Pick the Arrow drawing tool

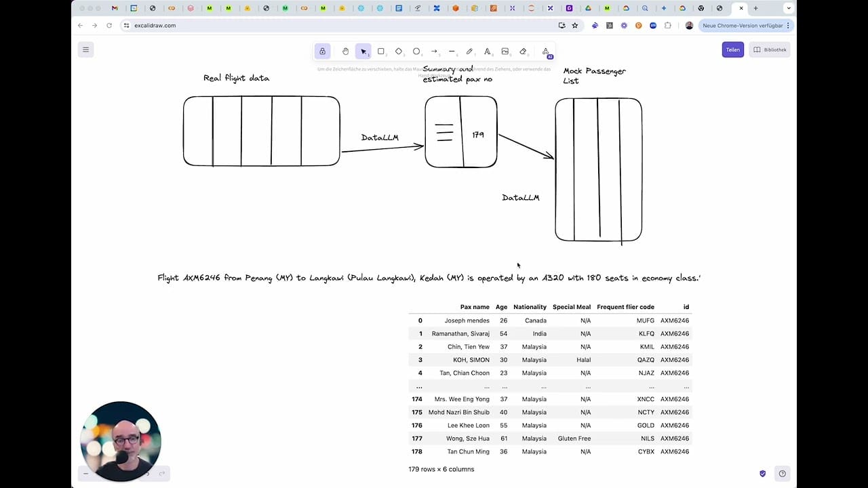point(434,51)
